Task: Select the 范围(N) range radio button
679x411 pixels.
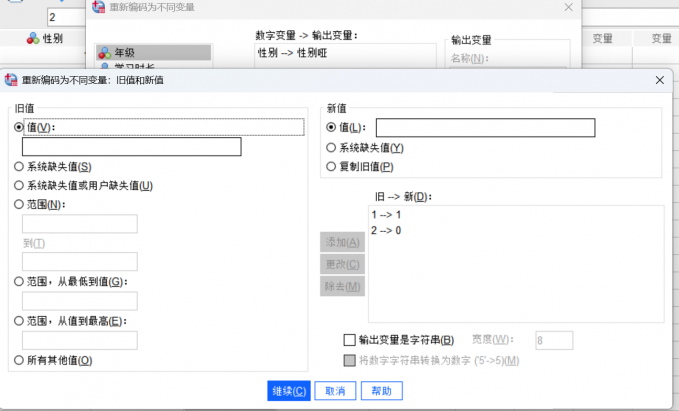Action: (19, 204)
